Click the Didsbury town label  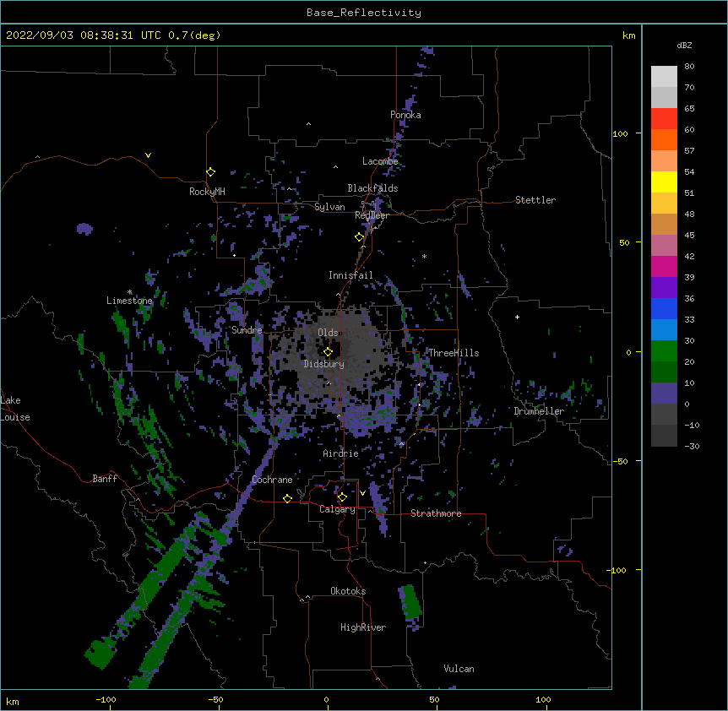click(323, 364)
